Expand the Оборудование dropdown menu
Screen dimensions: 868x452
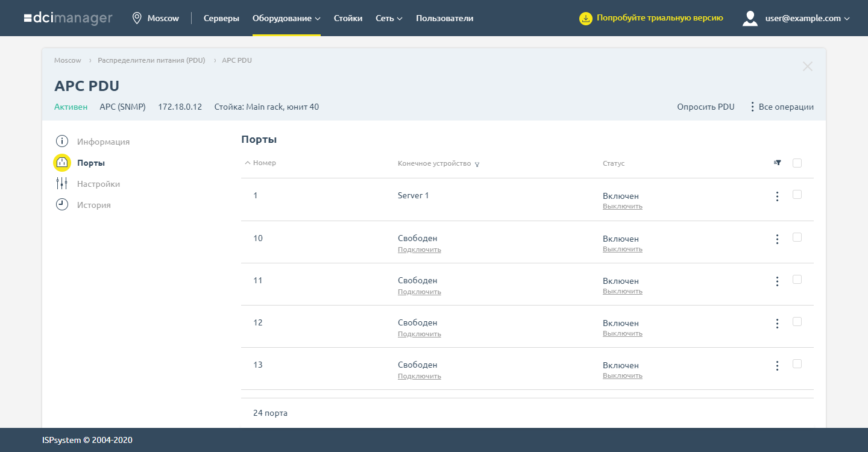coord(286,18)
